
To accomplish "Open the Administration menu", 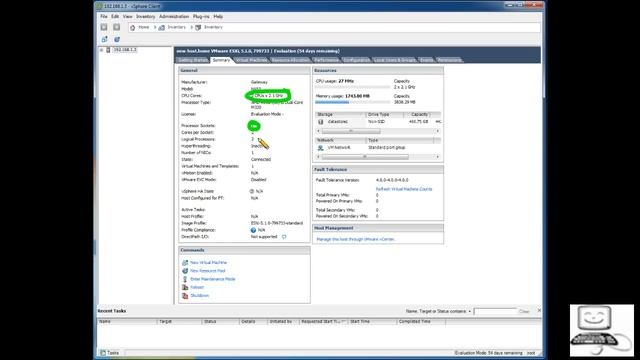I will point(174,16).
